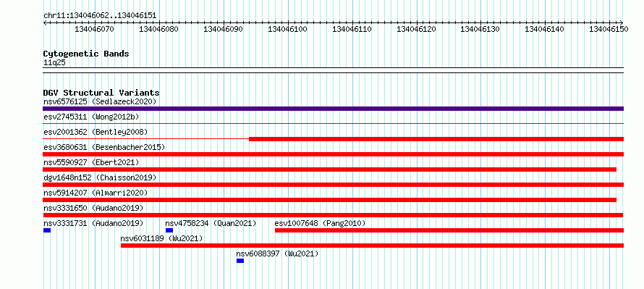Click ruler position 134046150

[609, 29]
